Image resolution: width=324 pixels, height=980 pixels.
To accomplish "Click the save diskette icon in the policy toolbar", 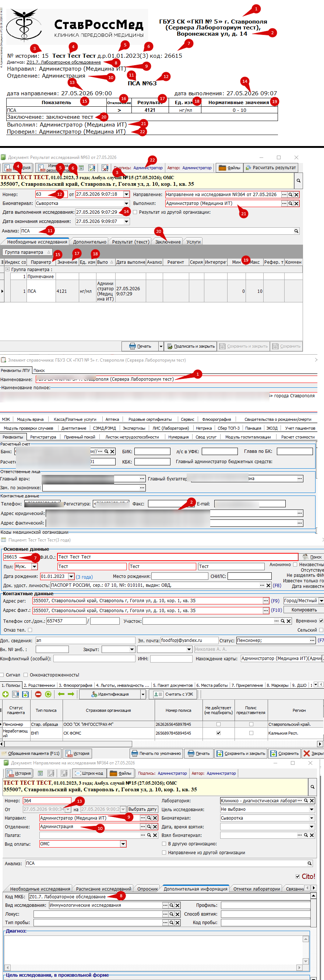I will (25, 694).
